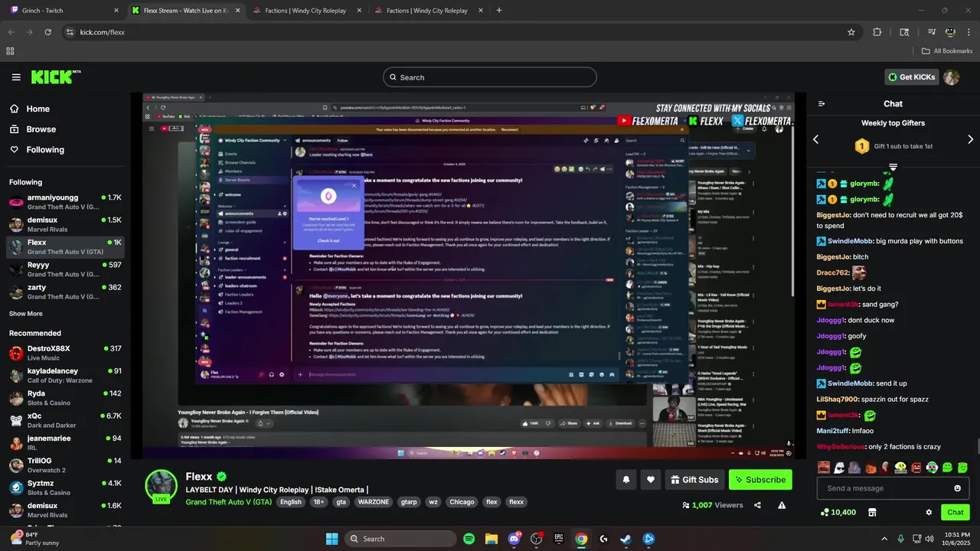Collapse the chat panel icon
The width and height of the screenshot is (980, 551).
coord(822,104)
